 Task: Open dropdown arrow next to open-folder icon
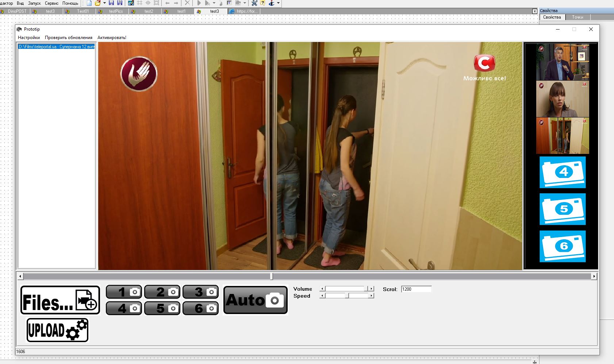pyautogui.click(x=104, y=3)
